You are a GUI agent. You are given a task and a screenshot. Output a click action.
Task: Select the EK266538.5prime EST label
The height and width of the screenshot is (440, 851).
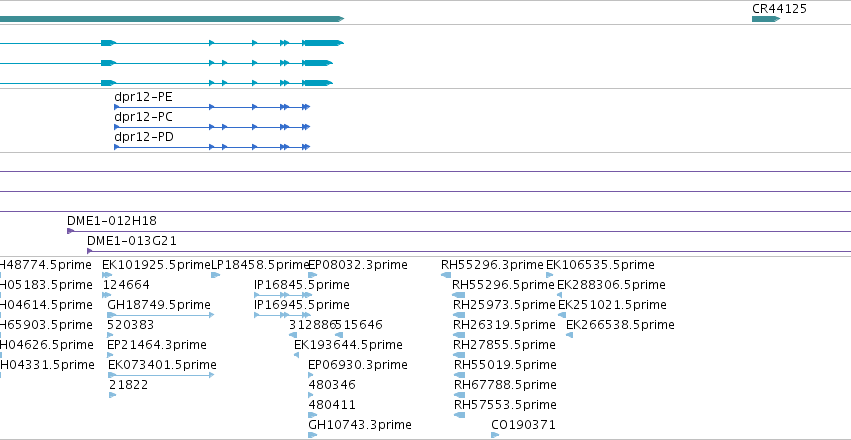[x=620, y=325]
